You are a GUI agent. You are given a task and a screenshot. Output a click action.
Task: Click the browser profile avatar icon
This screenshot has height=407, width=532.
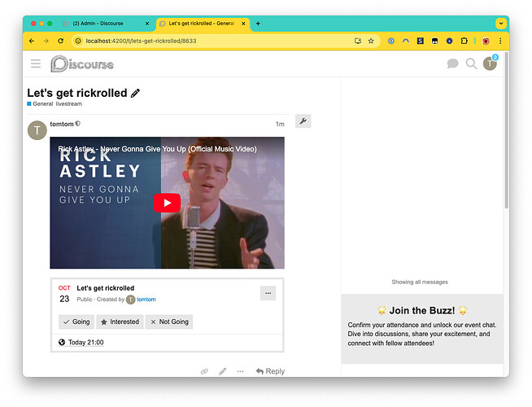tap(486, 41)
